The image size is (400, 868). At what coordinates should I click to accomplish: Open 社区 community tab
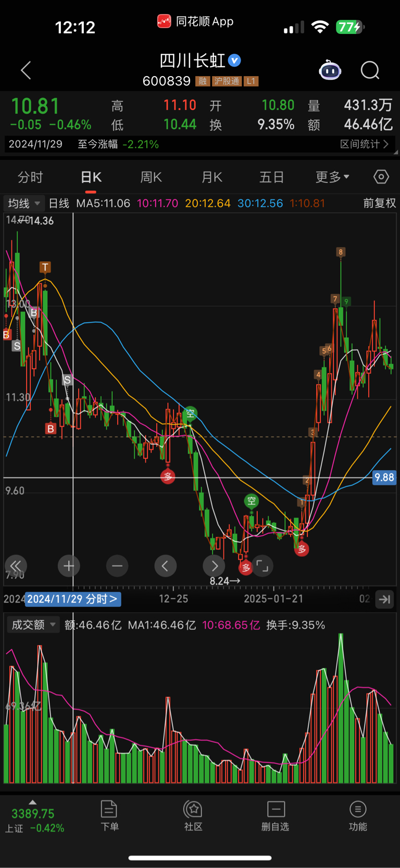point(193,816)
